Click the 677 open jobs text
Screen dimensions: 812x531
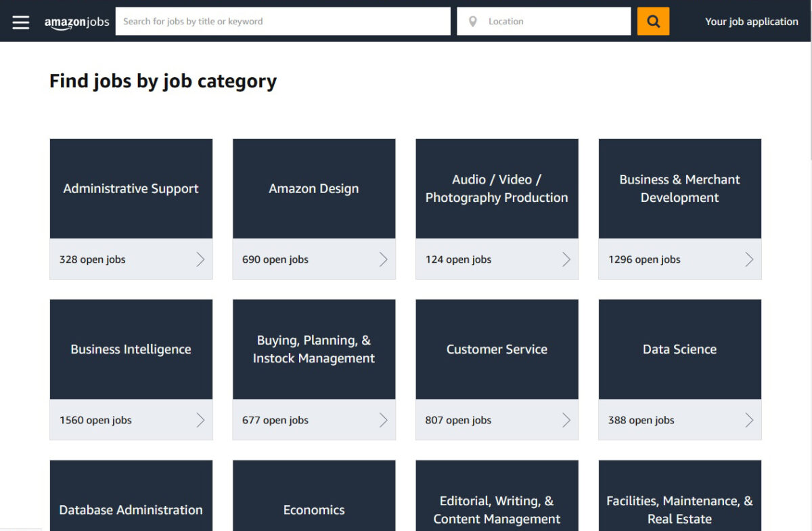(275, 420)
